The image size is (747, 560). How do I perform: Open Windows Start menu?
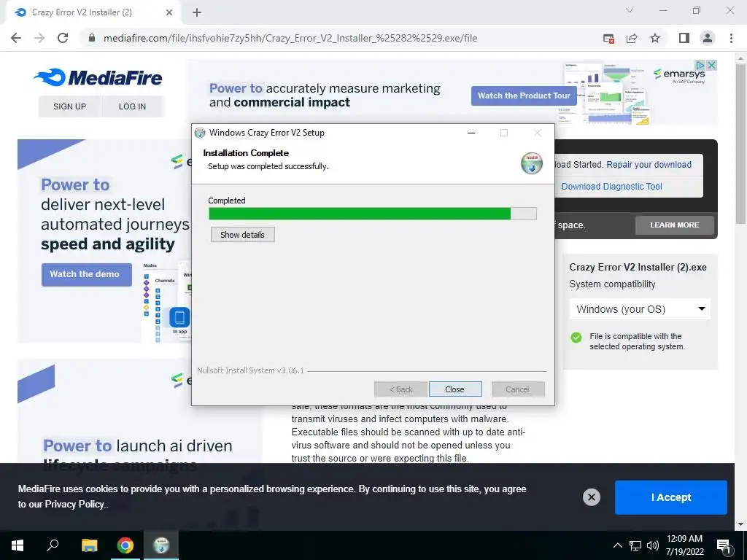click(18, 545)
